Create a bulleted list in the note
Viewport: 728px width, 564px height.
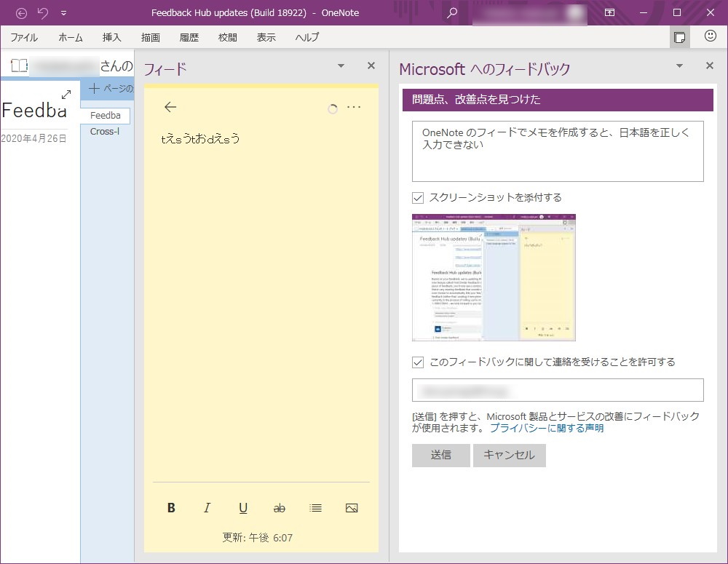(315, 507)
